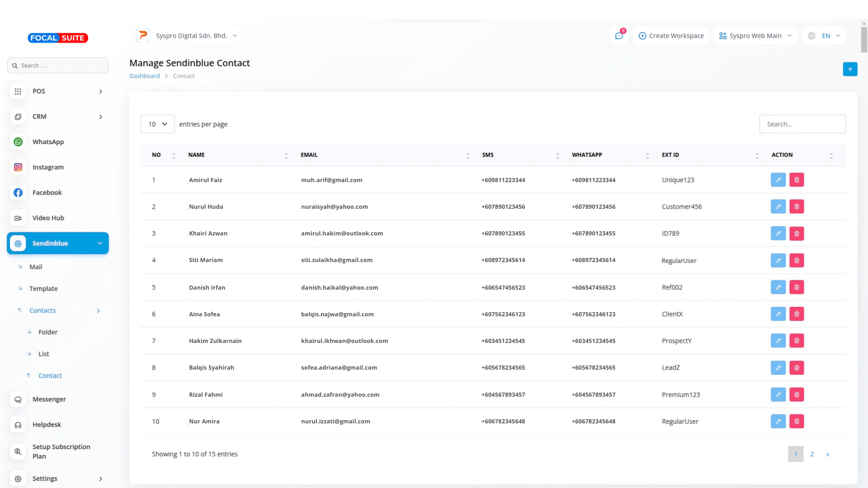Image resolution: width=868 pixels, height=488 pixels.
Task: Open the entries per page dropdown
Action: [x=157, y=124]
